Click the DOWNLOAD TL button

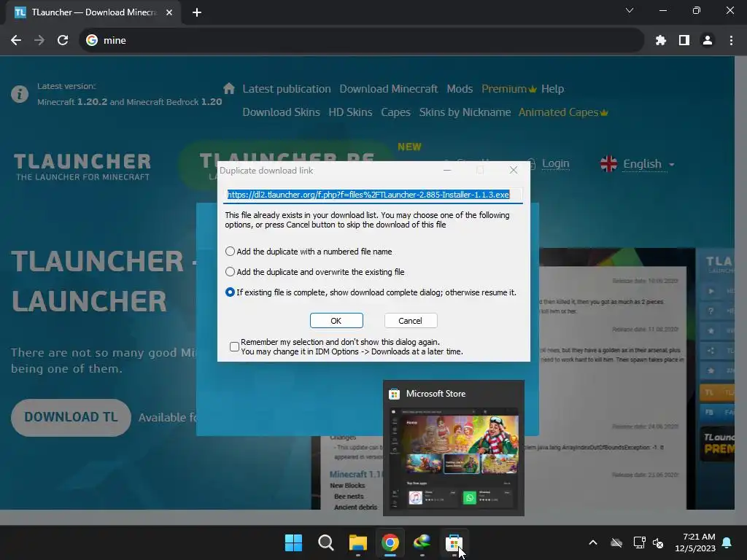click(71, 417)
